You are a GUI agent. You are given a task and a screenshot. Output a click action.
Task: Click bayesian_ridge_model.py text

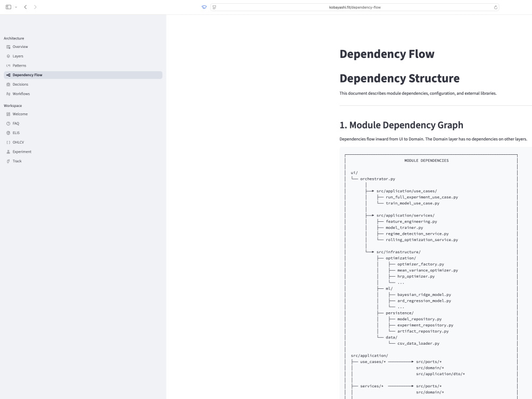coord(424,295)
